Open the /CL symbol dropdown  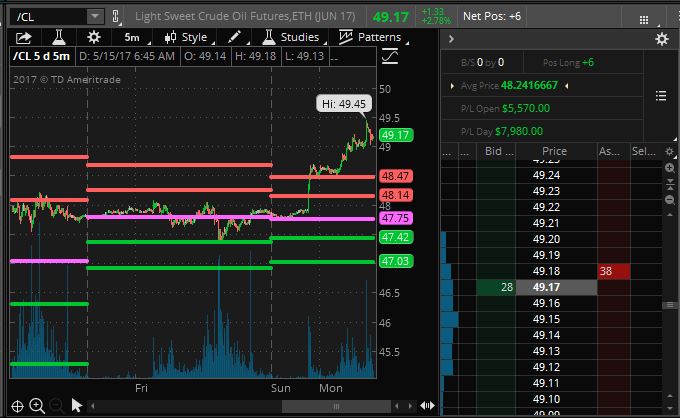point(94,17)
